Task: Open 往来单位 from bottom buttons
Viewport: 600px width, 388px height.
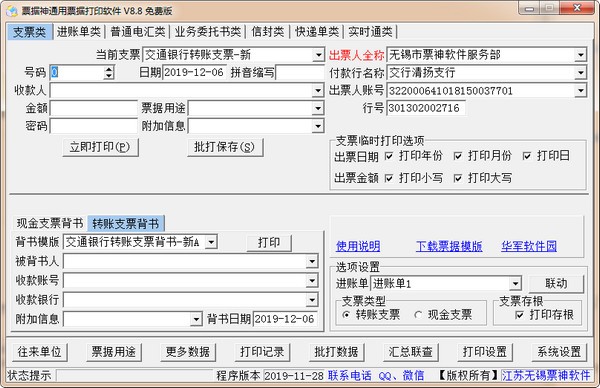Action: (39, 352)
